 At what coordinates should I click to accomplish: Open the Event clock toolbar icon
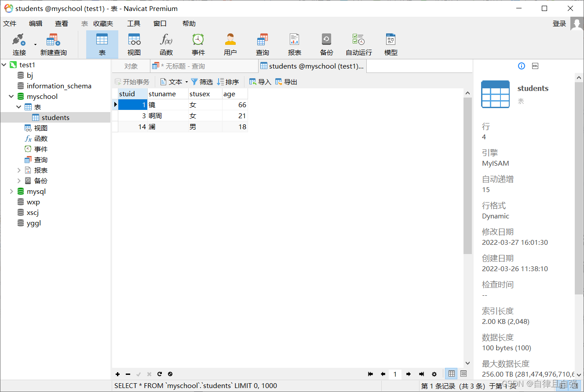198,40
